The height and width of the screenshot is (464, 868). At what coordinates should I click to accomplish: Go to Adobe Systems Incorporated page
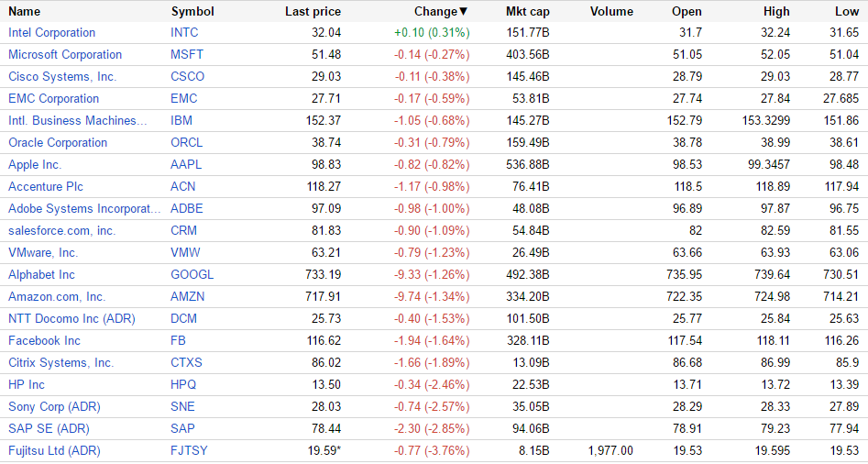tap(84, 208)
